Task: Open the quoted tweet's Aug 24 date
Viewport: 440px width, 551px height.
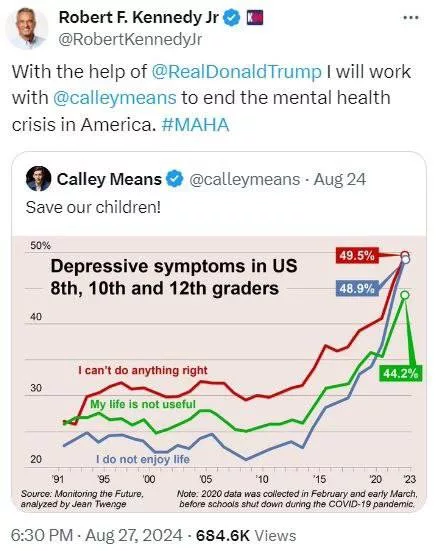Action: tap(339, 179)
